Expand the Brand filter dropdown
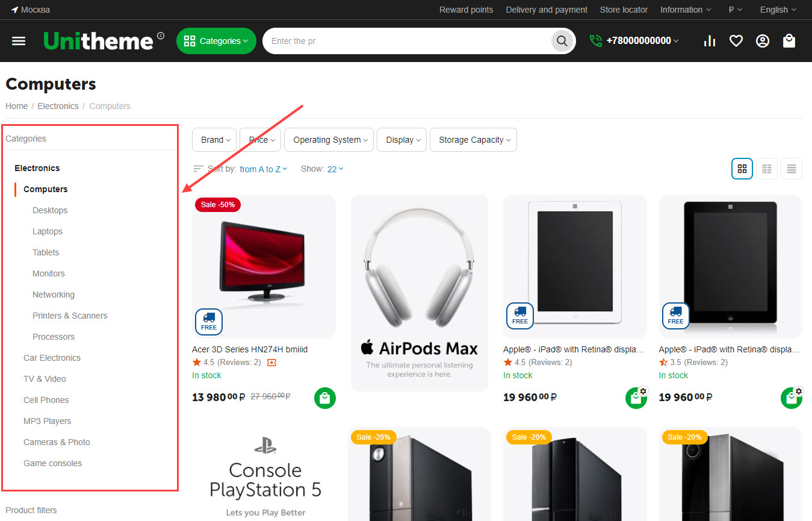This screenshot has height=521, width=812. 214,140
